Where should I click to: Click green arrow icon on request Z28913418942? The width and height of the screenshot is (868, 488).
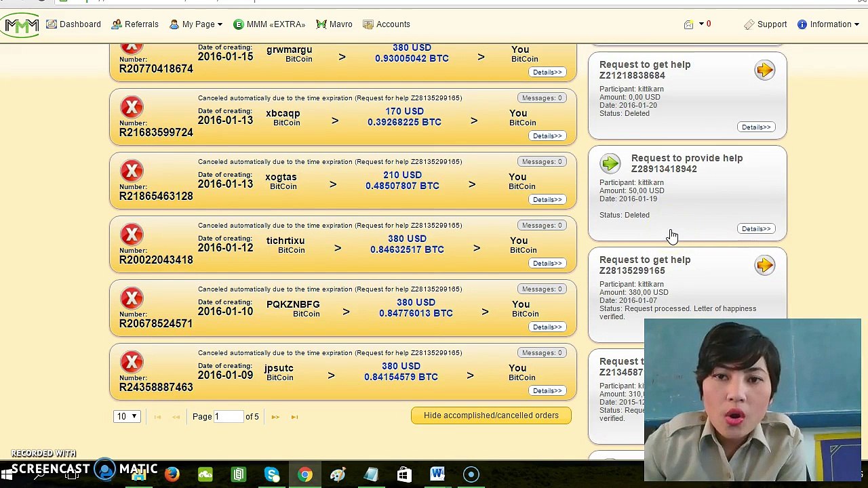tap(610, 163)
